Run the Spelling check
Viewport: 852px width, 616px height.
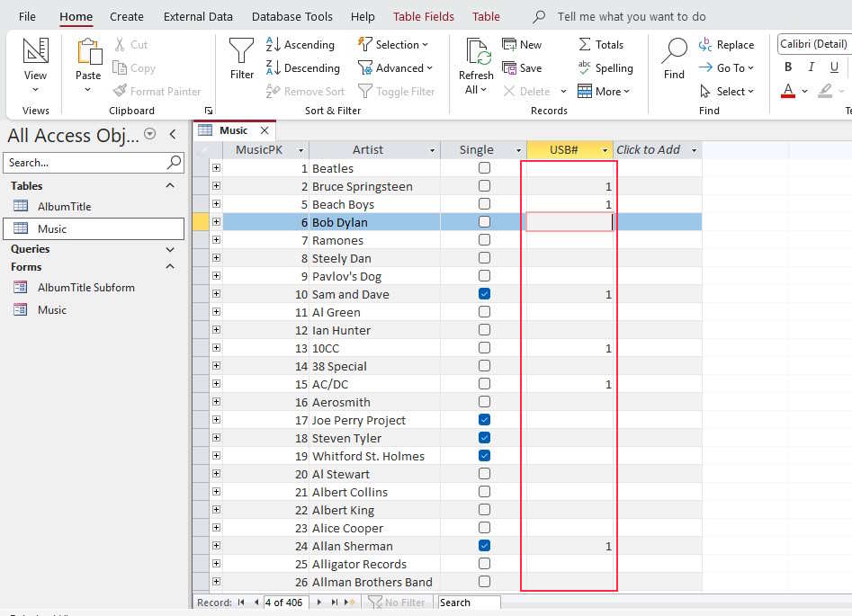point(605,68)
